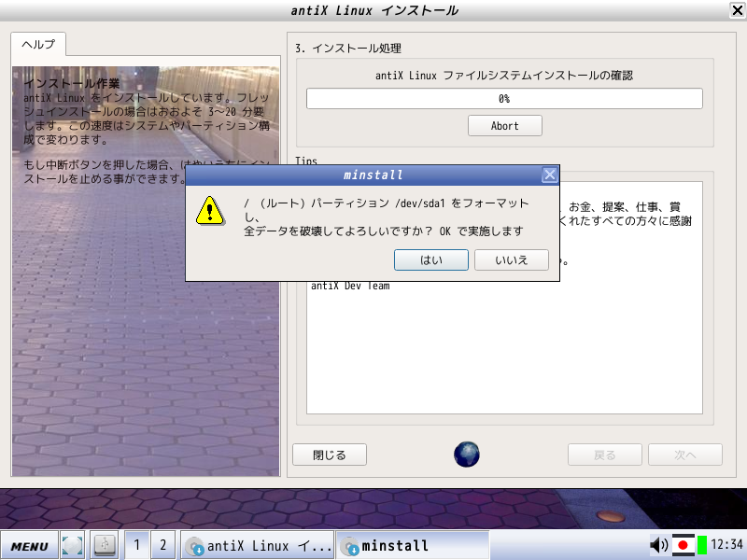Viewport: 747px width, 560px height.
Task: Click the volume speaker tray icon
Action: (x=659, y=545)
